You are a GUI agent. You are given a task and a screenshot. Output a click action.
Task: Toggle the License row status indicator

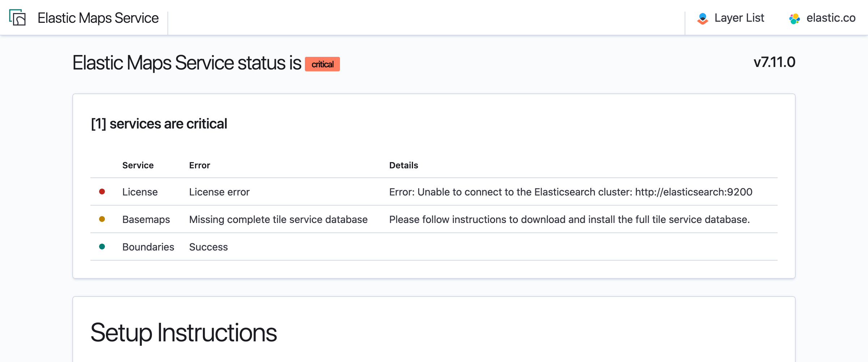102,192
